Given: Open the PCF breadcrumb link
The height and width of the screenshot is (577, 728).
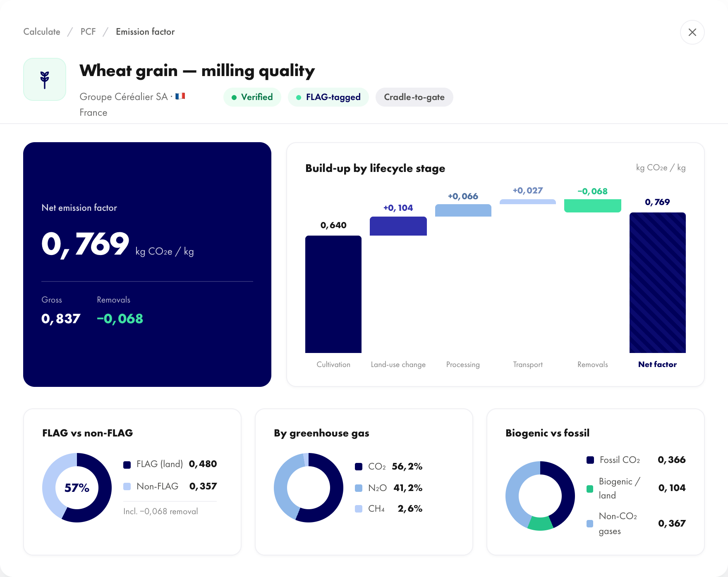Looking at the screenshot, I should point(88,32).
